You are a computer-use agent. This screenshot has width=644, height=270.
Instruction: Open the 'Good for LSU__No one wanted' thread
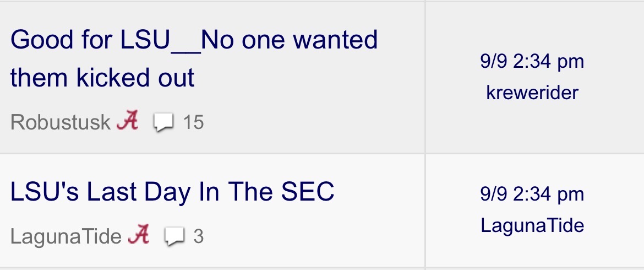(194, 40)
